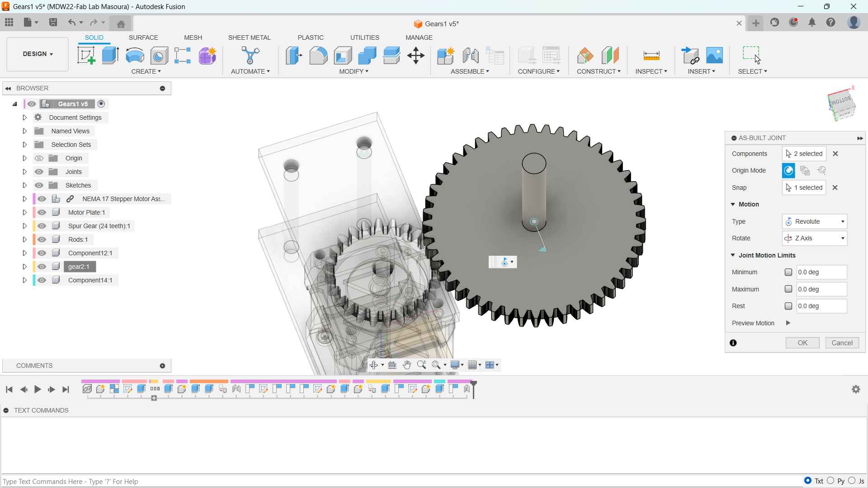Toggle visibility of Origin folder

click(x=39, y=158)
